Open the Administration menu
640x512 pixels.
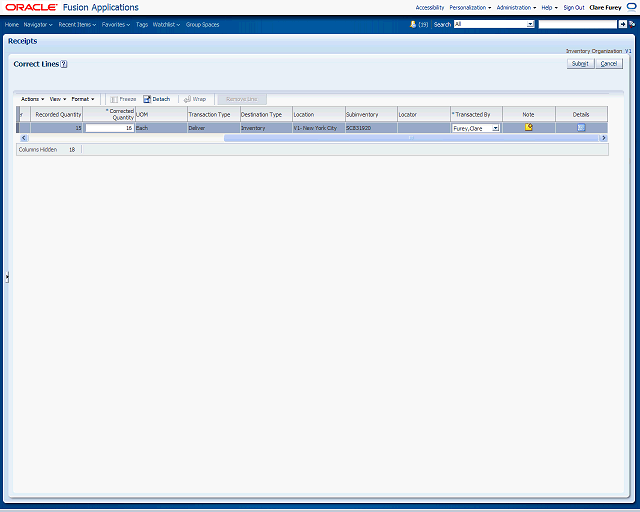pos(516,7)
